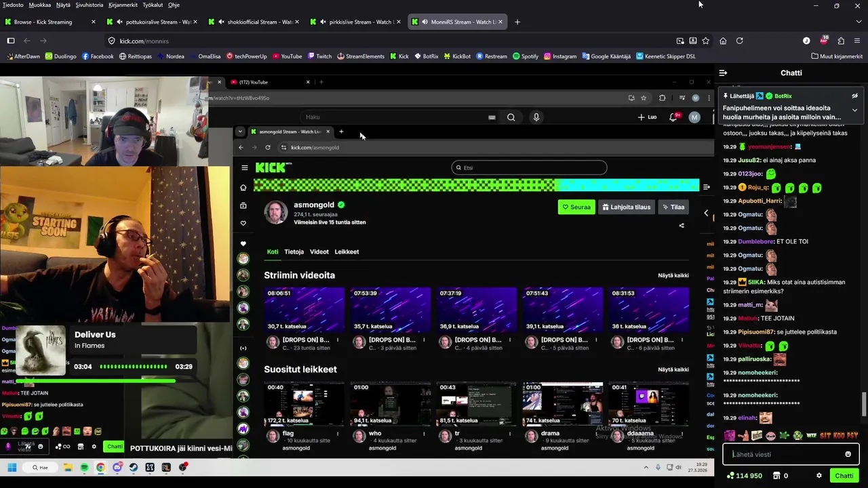Open the Spotify bookmark
This screenshot has height=488, width=868.
point(526,56)
